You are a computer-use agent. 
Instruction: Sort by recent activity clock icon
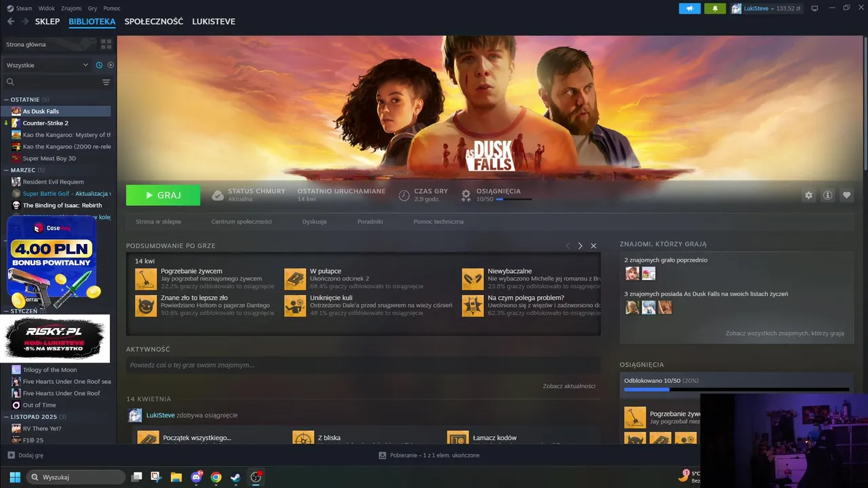[x=99, y=65]
